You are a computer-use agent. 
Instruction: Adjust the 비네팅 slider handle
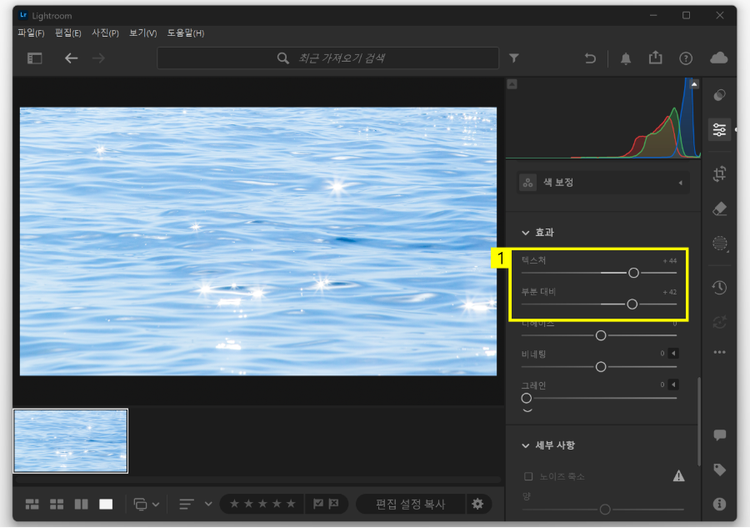(601, 367)
